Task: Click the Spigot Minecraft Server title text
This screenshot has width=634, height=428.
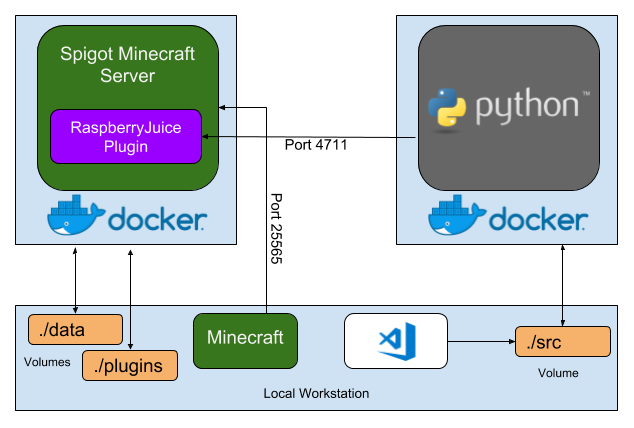Action: pyautogui.click(x=127, y=65)
